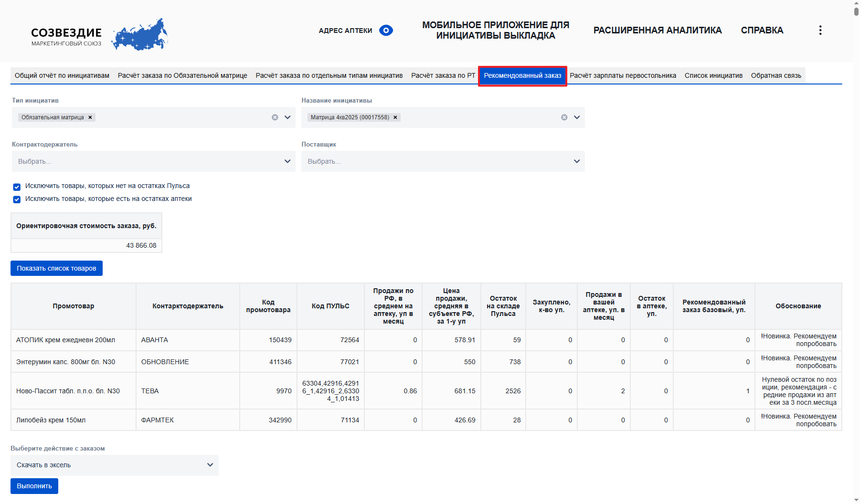Open the three-dot vertical menu
The image size is (860, 504).
[x=820, y=31]
